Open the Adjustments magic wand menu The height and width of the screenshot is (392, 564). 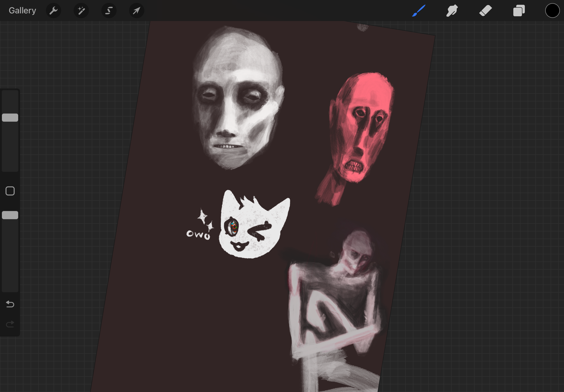click(x=81, y=11)
